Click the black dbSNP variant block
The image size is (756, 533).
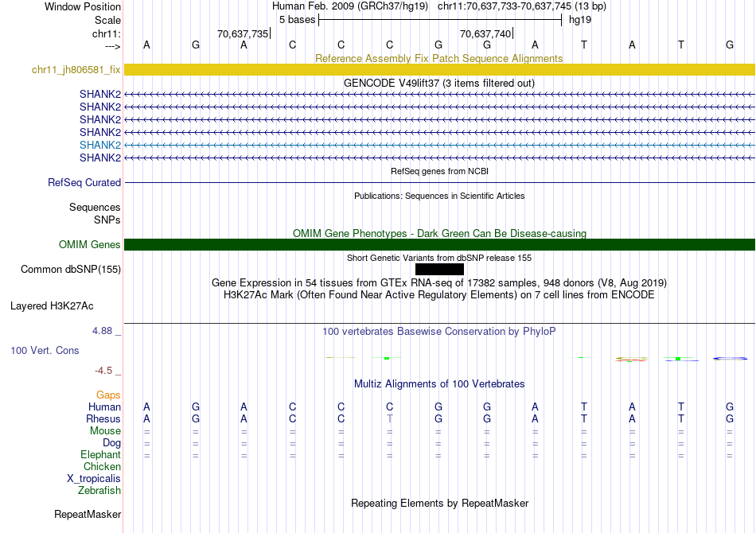click(439, 269)
